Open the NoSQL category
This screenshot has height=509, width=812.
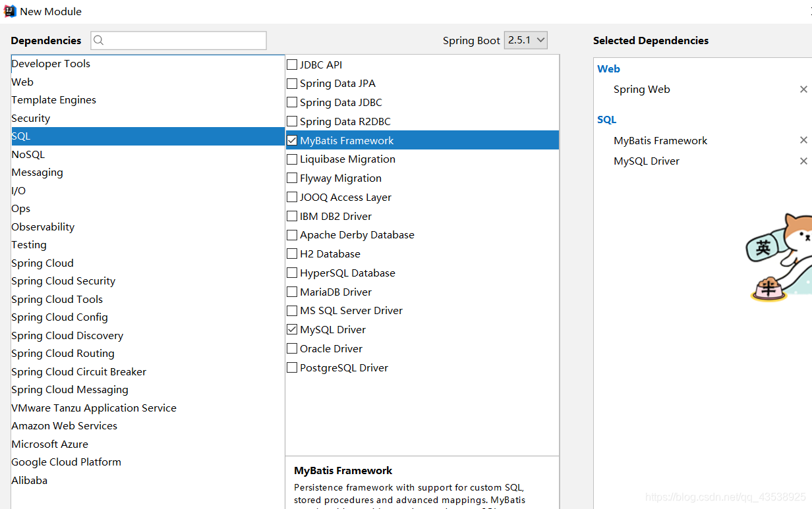pyautogui.click(x=148, y=155)
